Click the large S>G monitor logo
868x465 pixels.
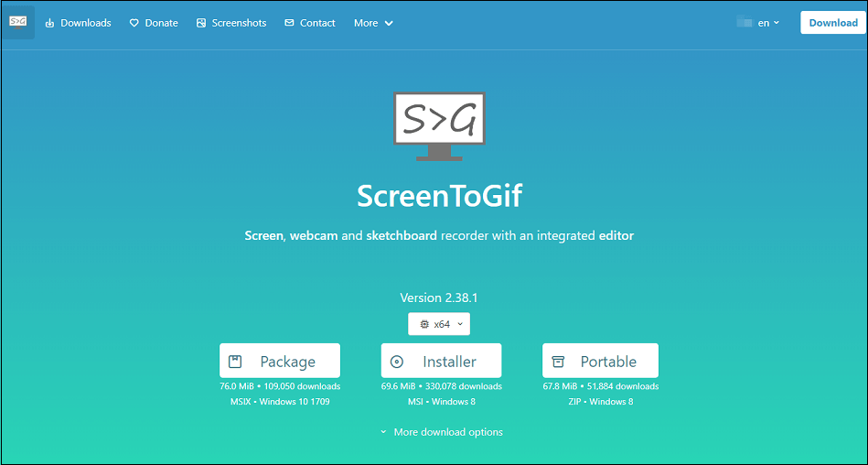click(x=439, y=125)
